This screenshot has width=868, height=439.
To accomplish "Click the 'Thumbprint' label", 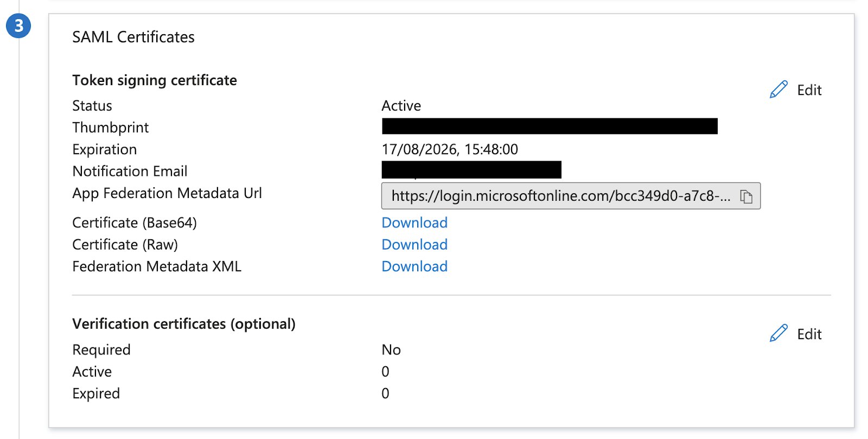I will [111, 128].
